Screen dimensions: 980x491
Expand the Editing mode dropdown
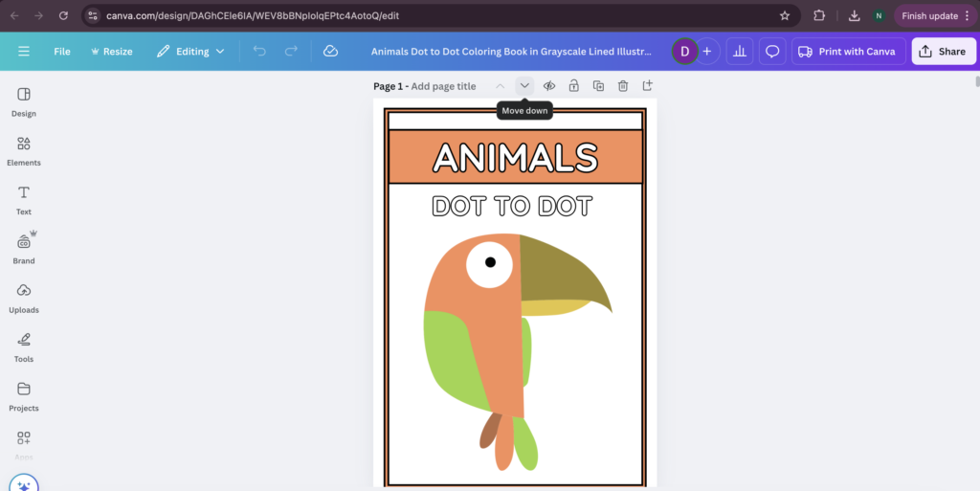click(x=191, y=52)
